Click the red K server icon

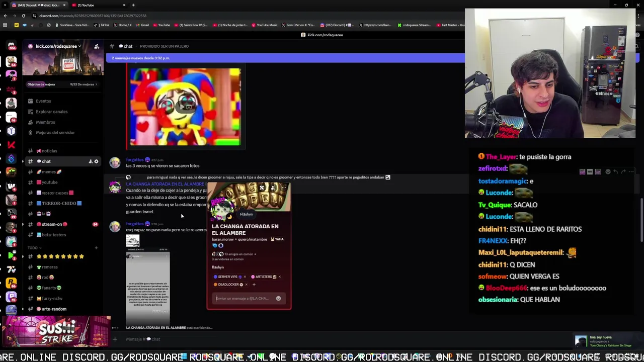pyautogui.click(x=11, y=145)
